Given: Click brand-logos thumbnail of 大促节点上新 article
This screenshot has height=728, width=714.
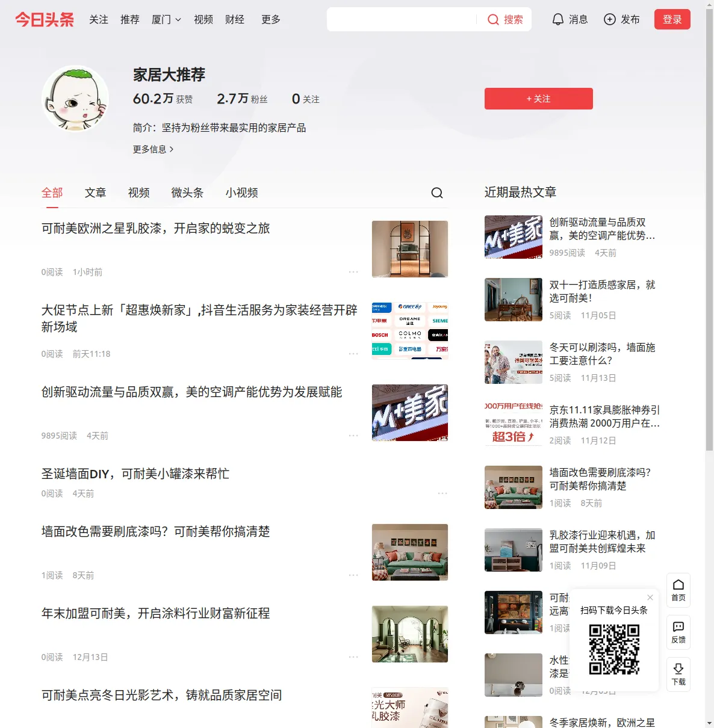Looking at the screenshot, I should tap(410, 331).
